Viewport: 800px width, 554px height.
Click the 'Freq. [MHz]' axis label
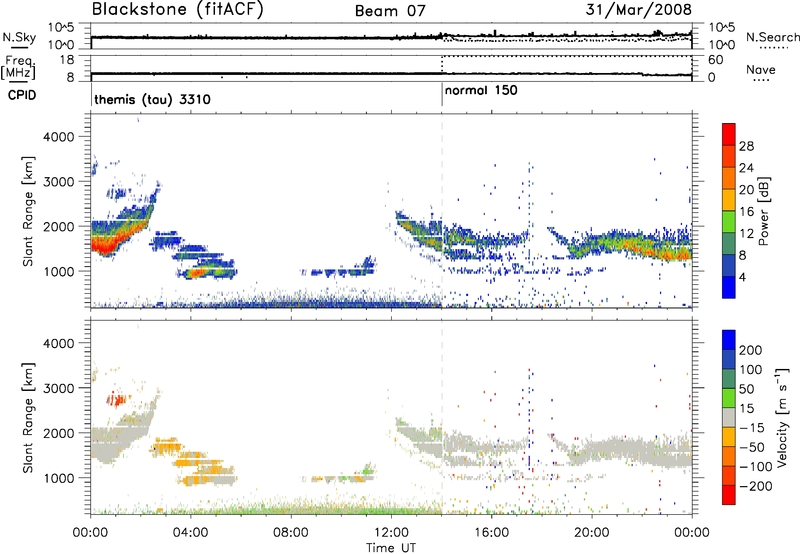click(x=18, y=68)
